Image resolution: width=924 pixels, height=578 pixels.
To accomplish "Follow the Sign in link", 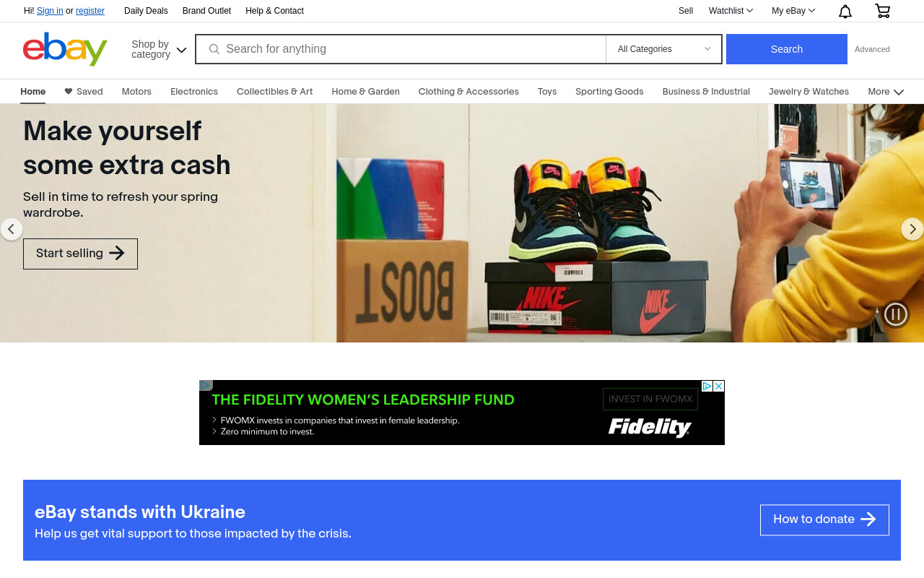I will (50, 11).
